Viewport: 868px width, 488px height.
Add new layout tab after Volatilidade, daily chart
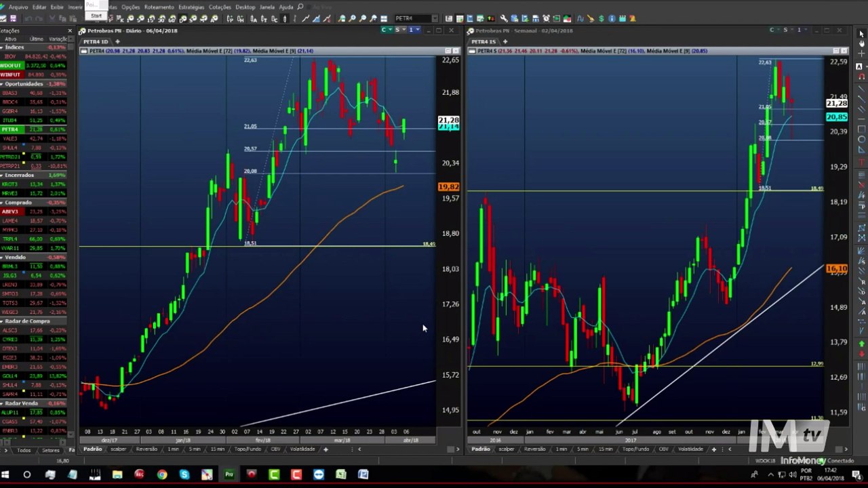pos(325,449)
